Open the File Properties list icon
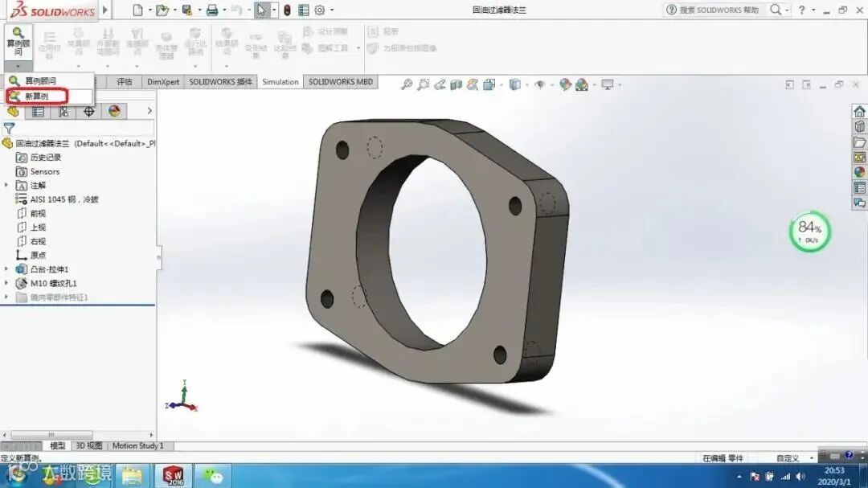868x488 pixels. (303, 10)
